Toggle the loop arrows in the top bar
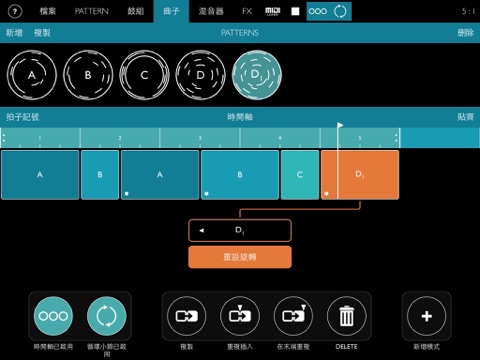The width and height of the screenshot is (480, 360). point(340,12)
